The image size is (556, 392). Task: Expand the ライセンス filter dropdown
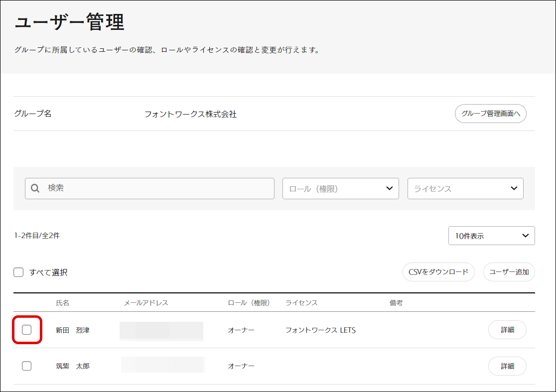pyautogui.click(x=465, y=189)
